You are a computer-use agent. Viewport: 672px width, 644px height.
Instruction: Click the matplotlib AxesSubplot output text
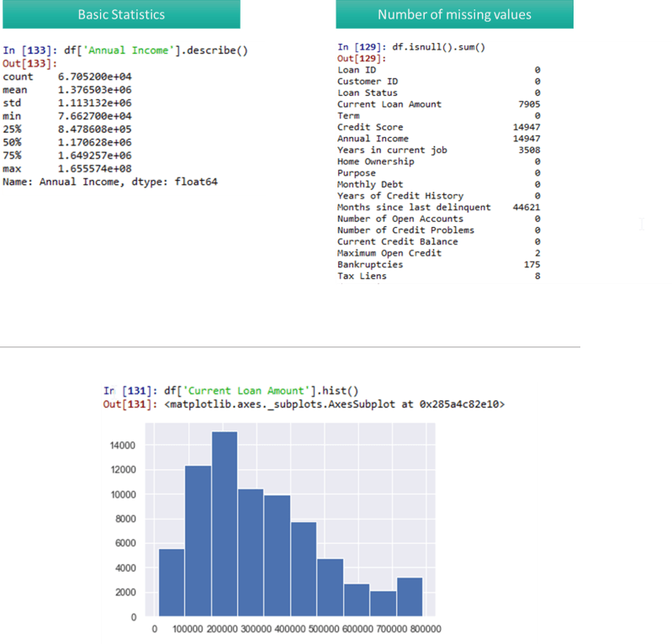(x=334, y=404)
